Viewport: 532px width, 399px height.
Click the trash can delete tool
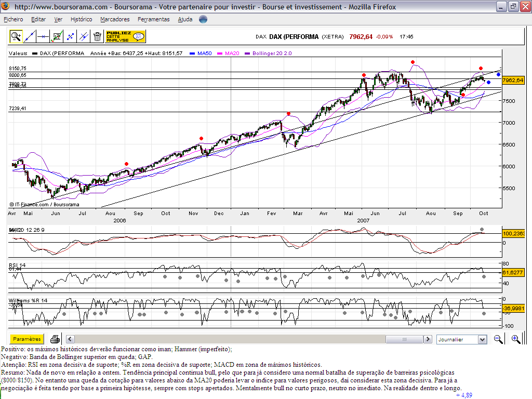point(97,36)
